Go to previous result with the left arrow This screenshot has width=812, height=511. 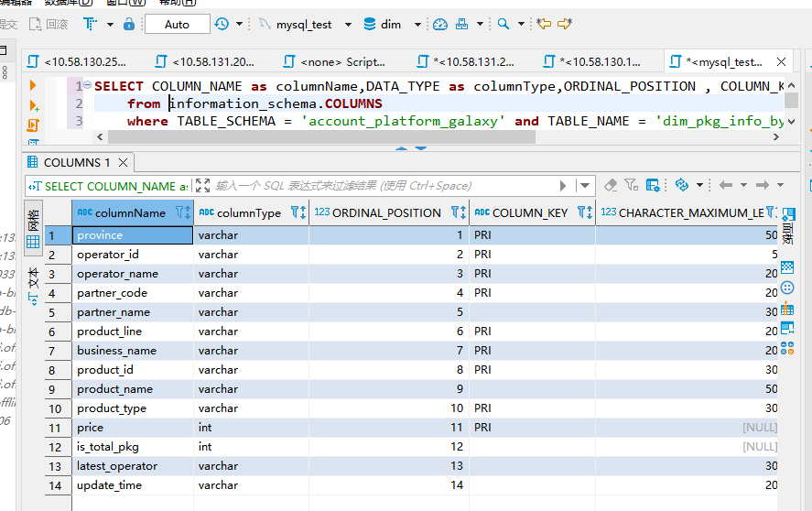tap(726, 185)
